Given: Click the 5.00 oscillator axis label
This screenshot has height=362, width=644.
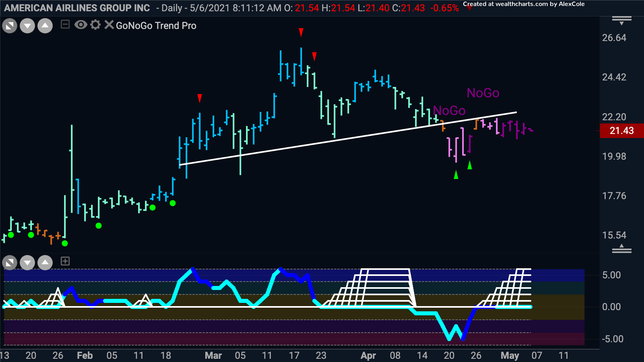Looking at the screenshot, I should [x=611, y=275].
